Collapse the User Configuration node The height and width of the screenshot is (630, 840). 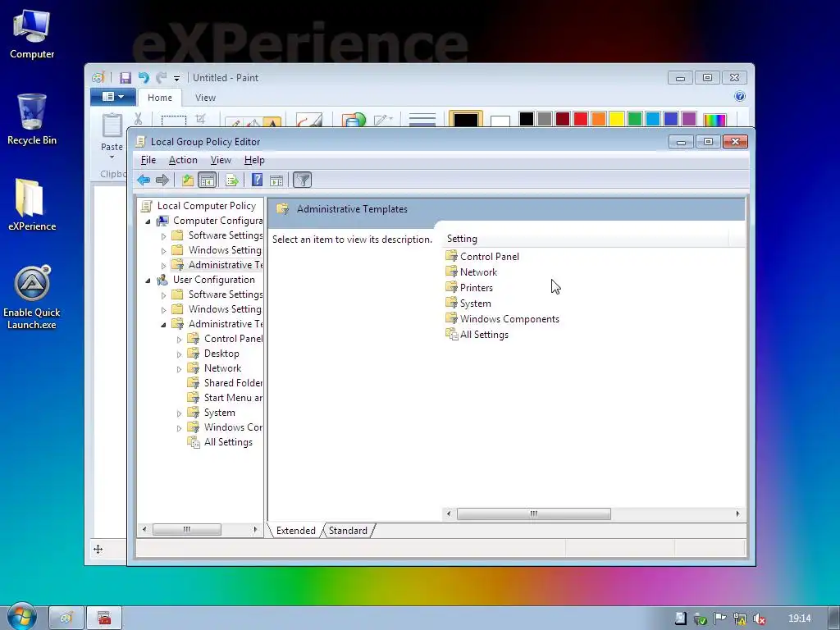click(x=148, y=281)
